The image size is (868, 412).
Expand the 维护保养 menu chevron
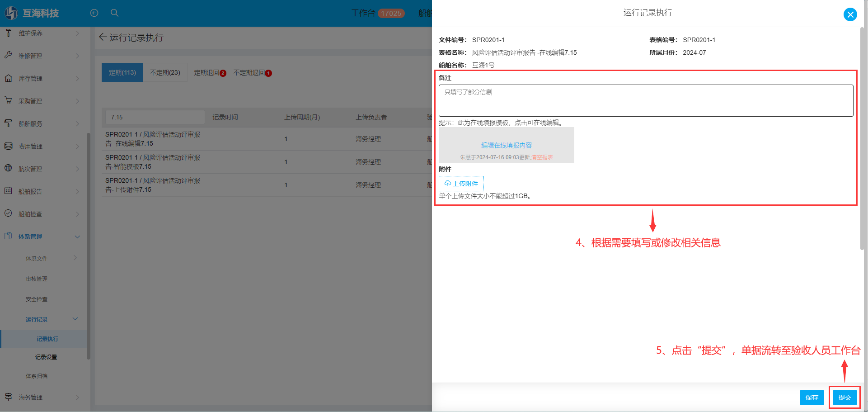[x=77, y=33]
